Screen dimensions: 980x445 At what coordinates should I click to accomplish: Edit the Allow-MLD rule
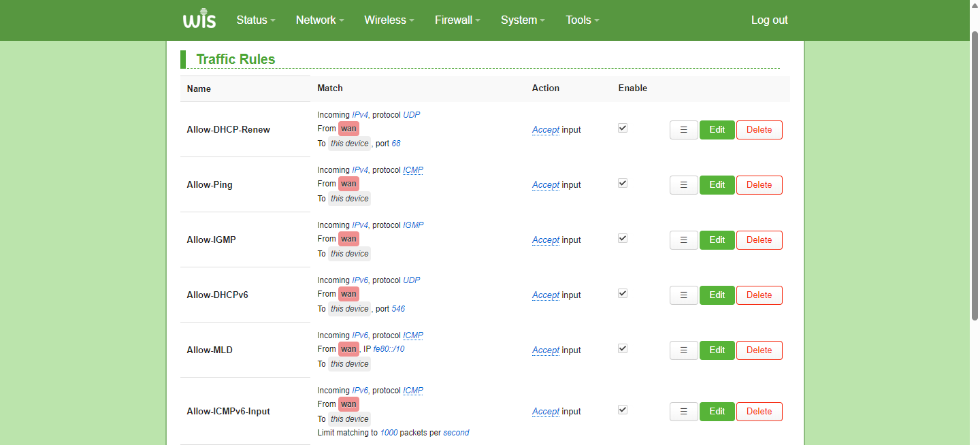717,350
